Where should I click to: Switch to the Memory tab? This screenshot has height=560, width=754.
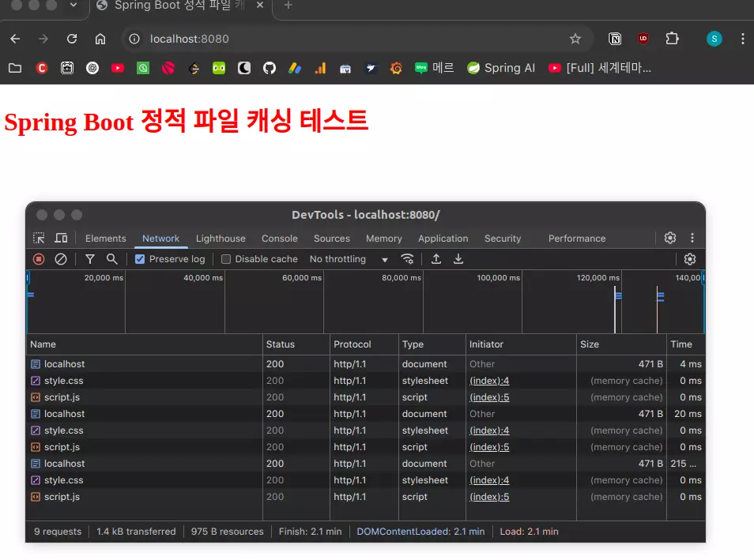tap(384, 239)
